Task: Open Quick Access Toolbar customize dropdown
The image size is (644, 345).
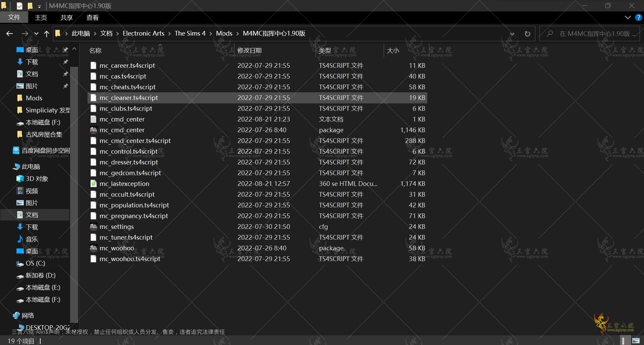Action: click(x=39, y=6)
